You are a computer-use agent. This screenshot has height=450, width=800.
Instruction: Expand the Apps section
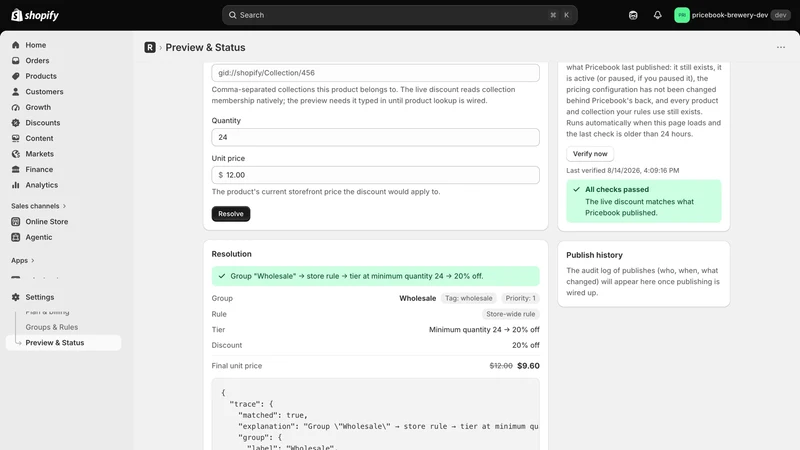click(22, 260)
